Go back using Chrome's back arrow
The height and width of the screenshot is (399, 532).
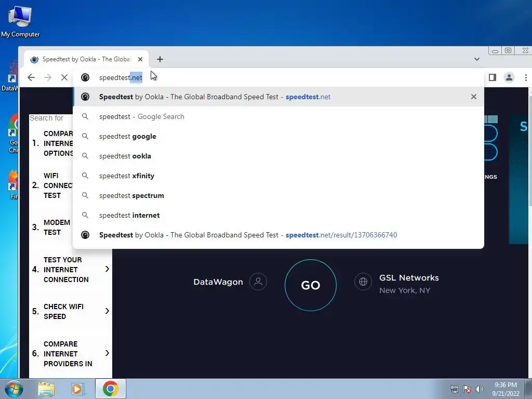click(x=31, y=78)
